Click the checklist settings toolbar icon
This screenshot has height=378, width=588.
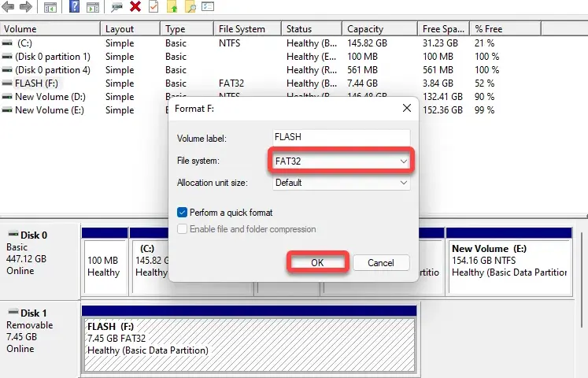coord(207,6)
